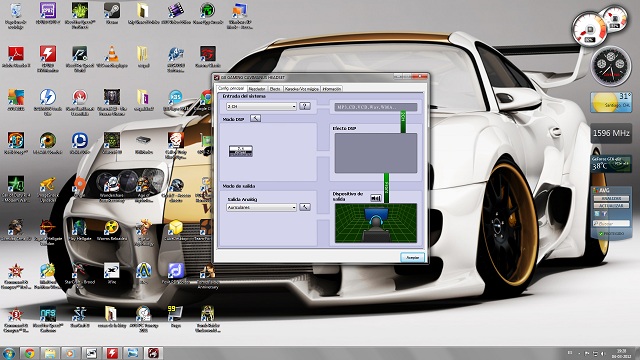Switch to the Mezclador tab
This screenshot has width=640, height=360.
257,89
